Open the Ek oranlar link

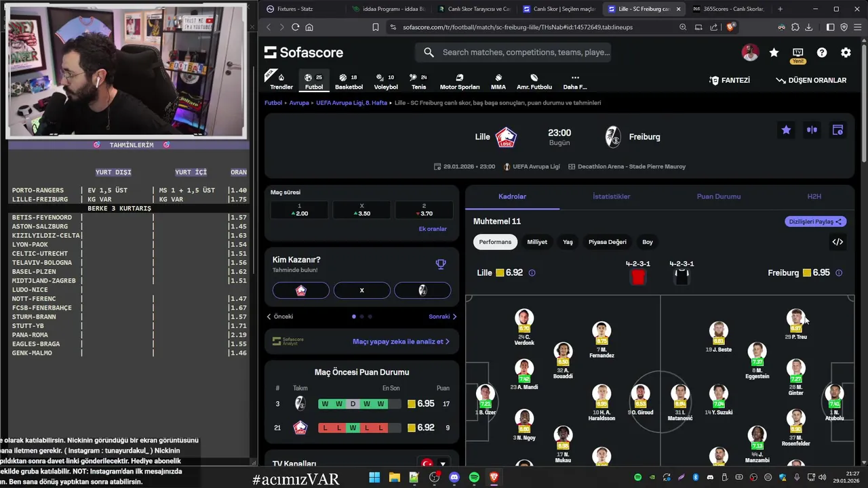(433, 229)
